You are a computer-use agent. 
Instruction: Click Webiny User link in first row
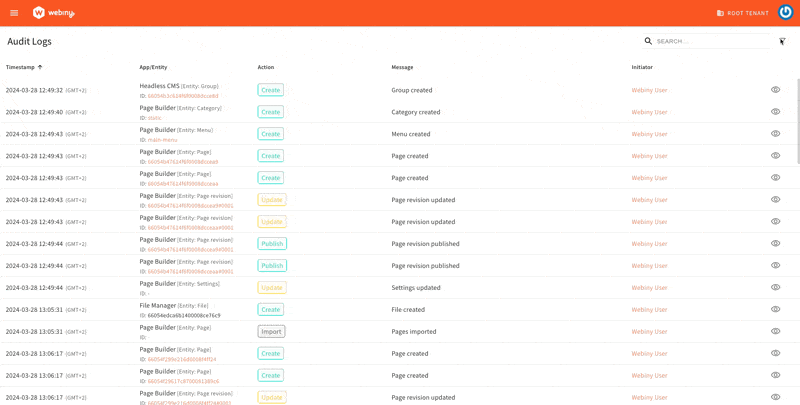[649, 90]
